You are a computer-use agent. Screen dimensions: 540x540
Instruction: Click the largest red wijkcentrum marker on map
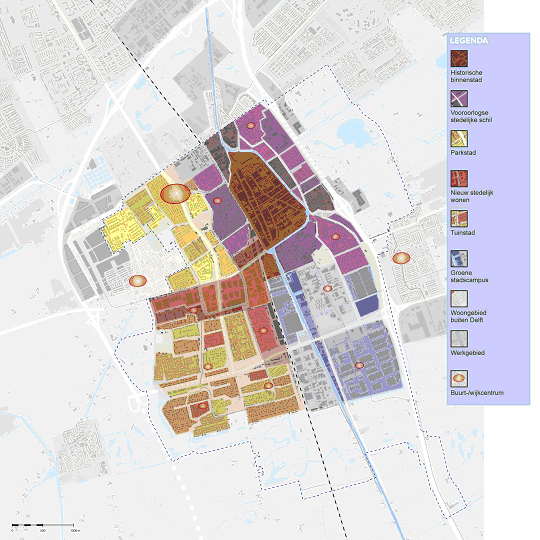tap(175, 194)
